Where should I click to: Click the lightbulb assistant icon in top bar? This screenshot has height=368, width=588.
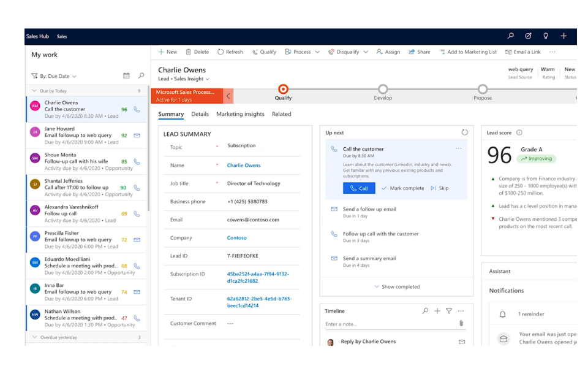pos(546,36)
